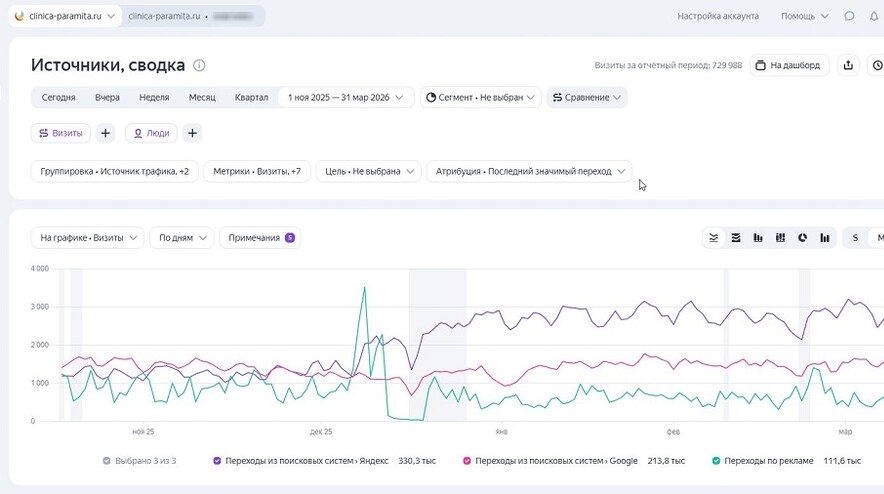Open the chat messages icon in header

tap(849, 16)
